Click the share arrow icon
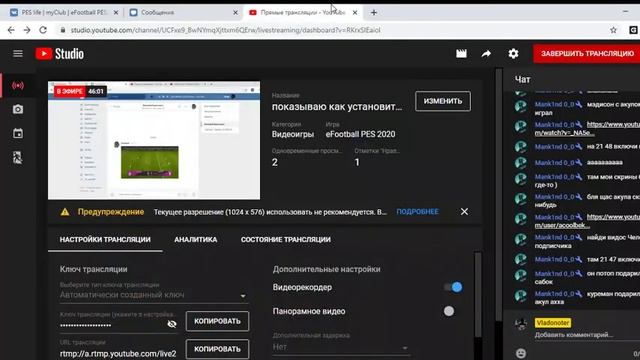Viewport: 640px width, 360px height. click(x=486, y=53)
